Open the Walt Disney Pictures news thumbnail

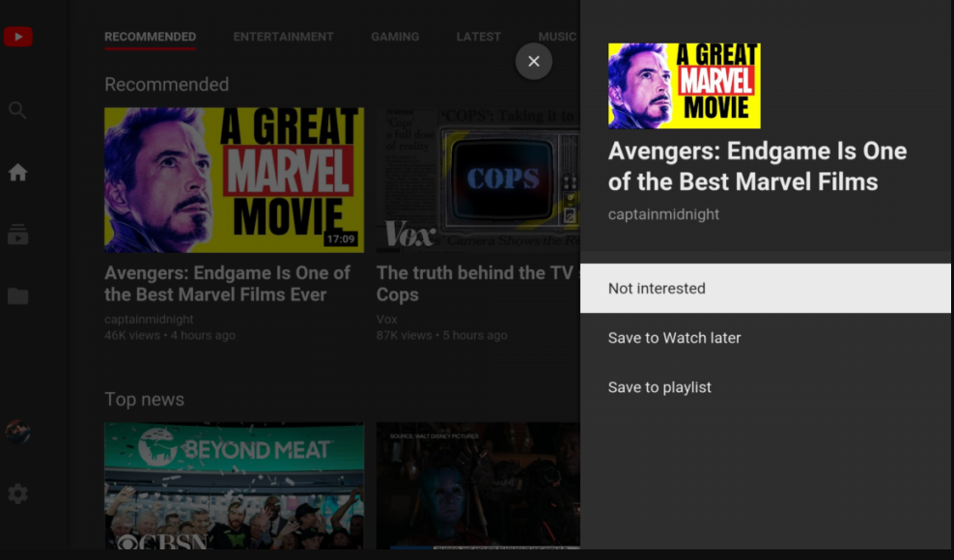(478, 486)
